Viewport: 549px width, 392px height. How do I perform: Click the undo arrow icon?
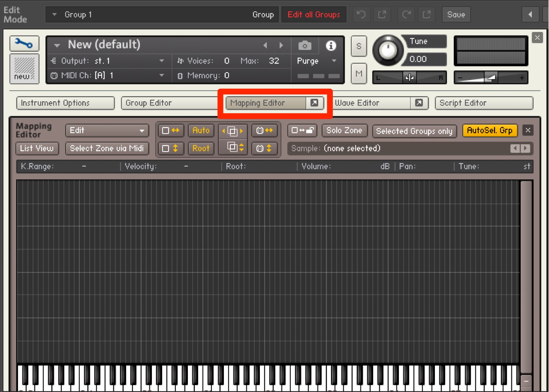click(x=361, y=15)
